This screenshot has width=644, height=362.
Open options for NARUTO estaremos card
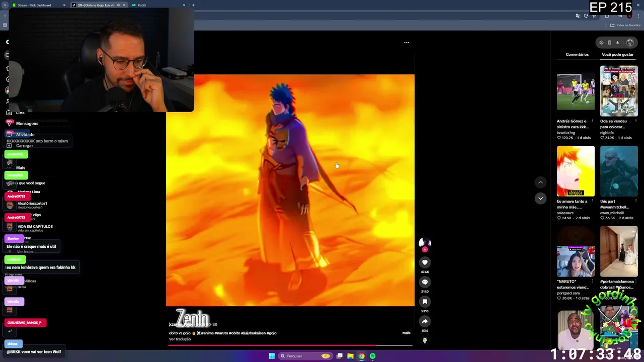point(592,282)
